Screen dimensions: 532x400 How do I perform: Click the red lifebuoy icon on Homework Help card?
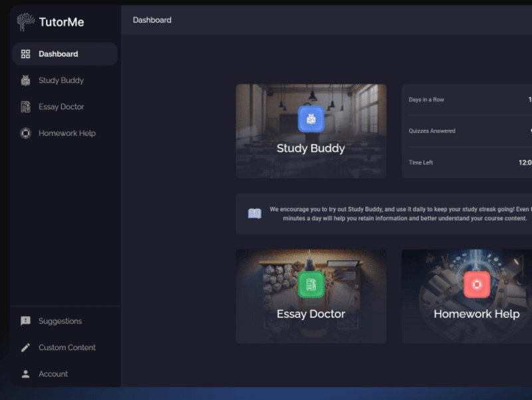click(x=477, y=285)
